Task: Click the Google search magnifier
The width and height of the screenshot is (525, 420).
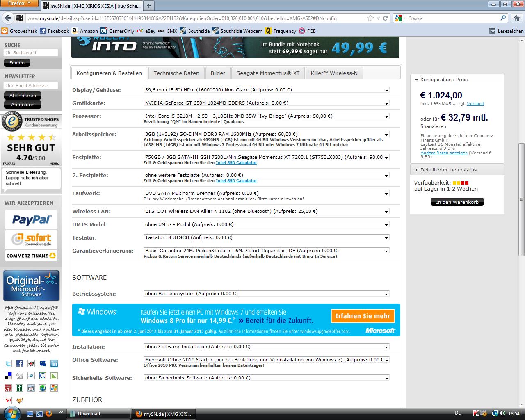Action: pyautogui.click(x=503, y=18)
